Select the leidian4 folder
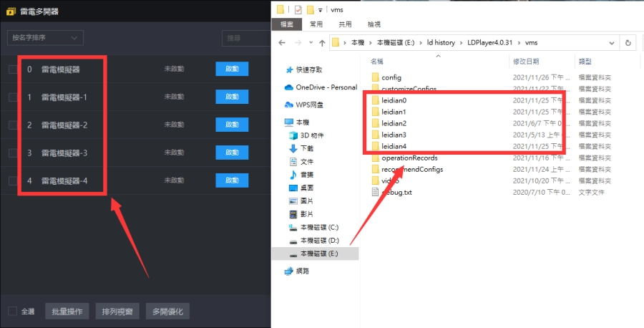The height and width of the screenshot is (328, 644). [389, 146]
